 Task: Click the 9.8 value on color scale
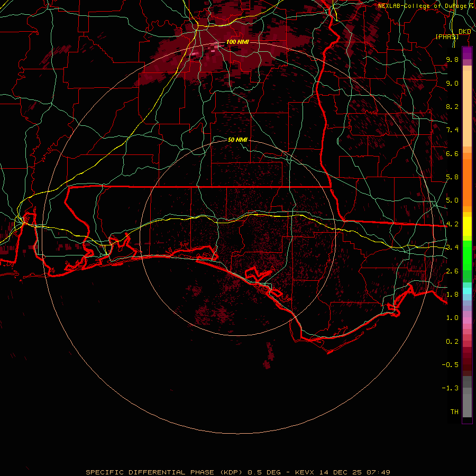point(452,59)
